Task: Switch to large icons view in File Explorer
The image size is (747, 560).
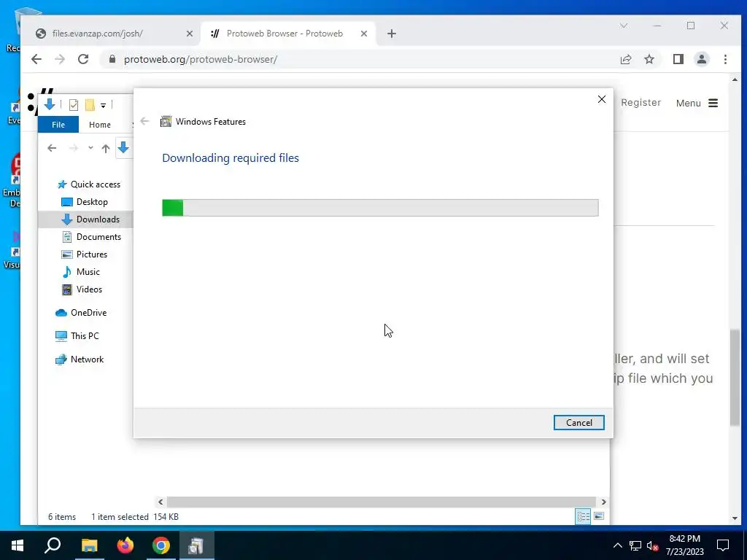Action: tap(599, 517)
